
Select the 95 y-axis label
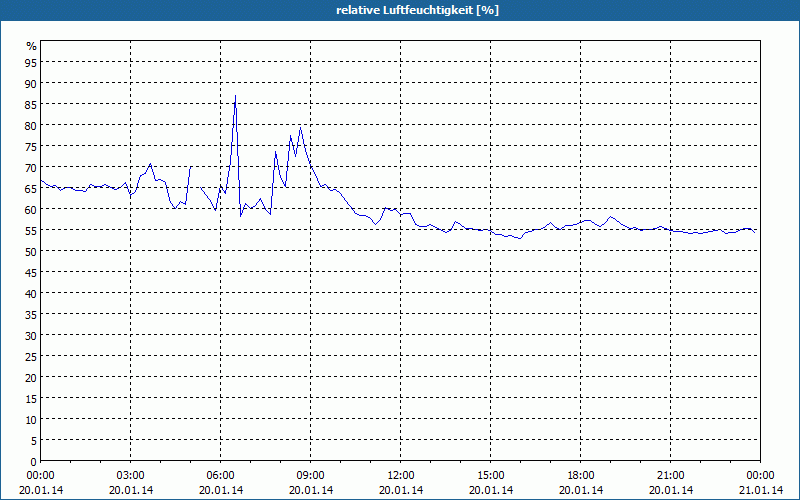pyautogui.click(x=31, y=62)
